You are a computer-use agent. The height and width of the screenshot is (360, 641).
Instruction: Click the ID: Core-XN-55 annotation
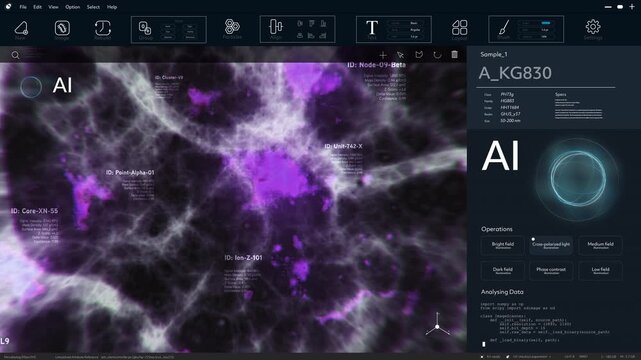34,211
